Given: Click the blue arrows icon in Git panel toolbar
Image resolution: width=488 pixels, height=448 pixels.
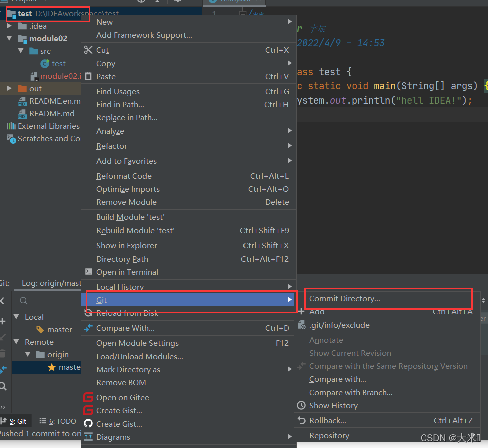Looking at the screenshot, I should coord(3,369).
